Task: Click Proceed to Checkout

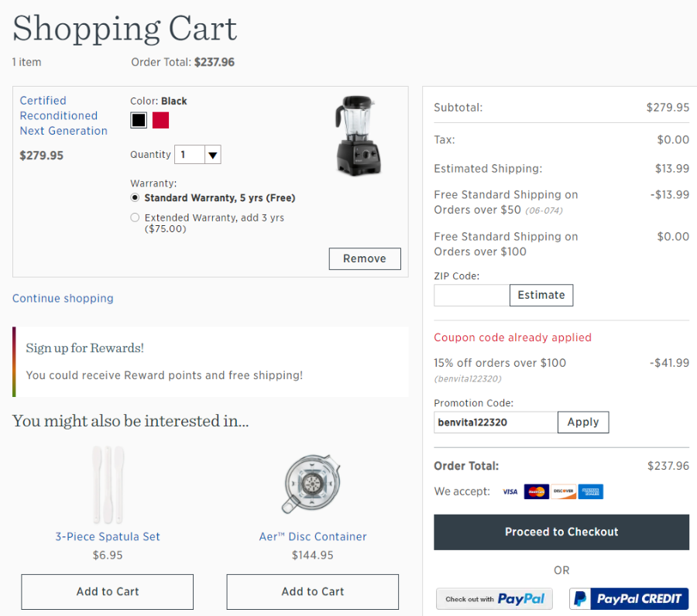Action: pyautogui.click(x=561, y=532)
